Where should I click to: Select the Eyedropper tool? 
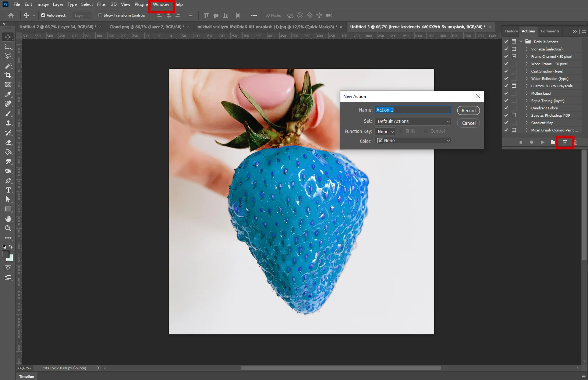tap(8, 94)
